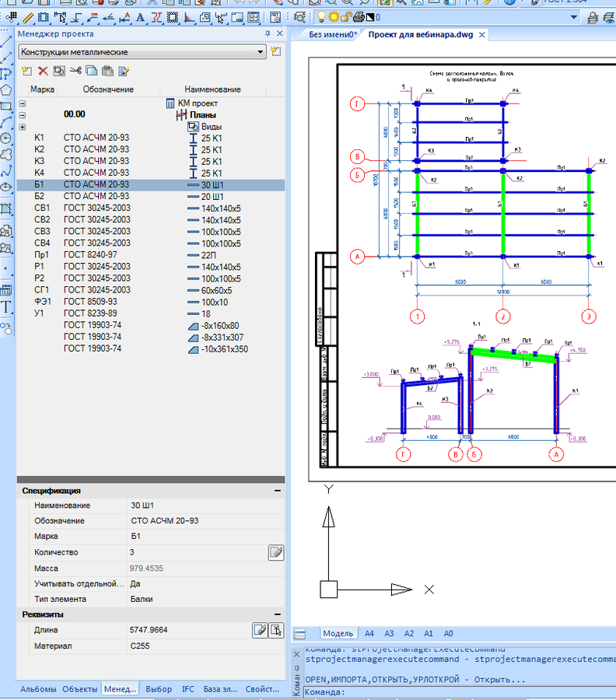
Task: Click the Материал value С255
Action: 140,646
